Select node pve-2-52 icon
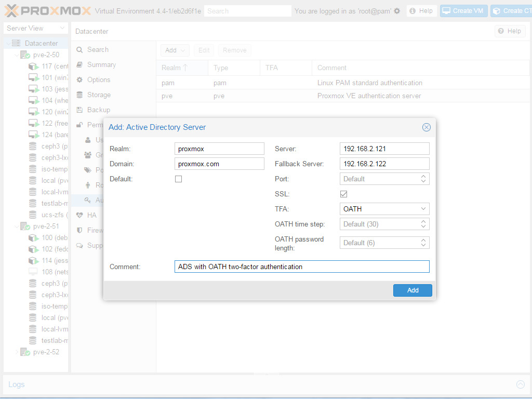The height and width of the screenshot is (399, 532). tap(25, 352)
